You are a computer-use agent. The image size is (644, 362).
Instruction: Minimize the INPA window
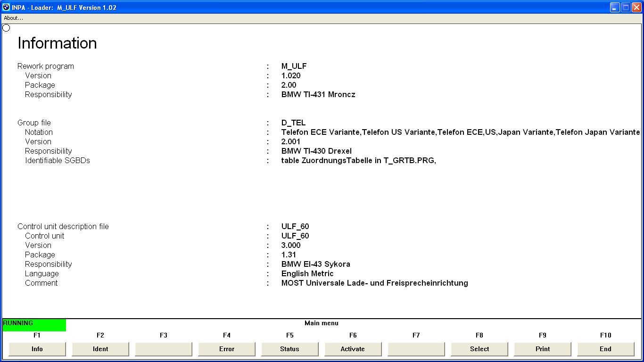(x=615, y=7)
